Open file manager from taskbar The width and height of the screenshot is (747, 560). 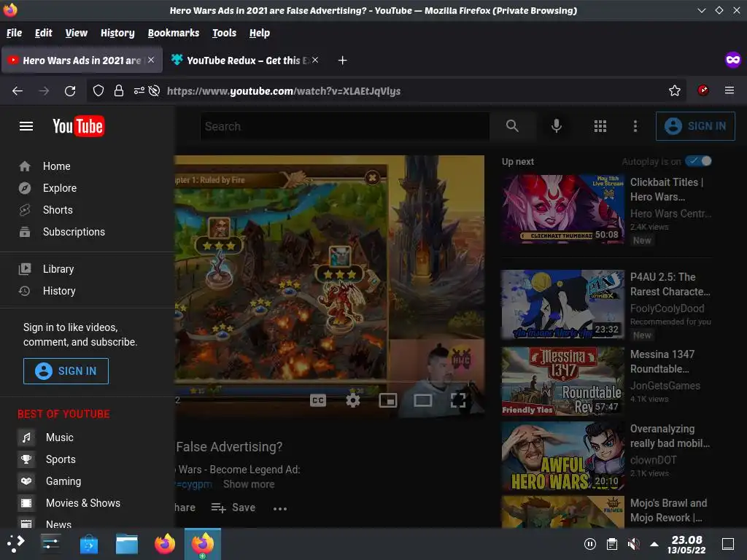tap(127, 544)
